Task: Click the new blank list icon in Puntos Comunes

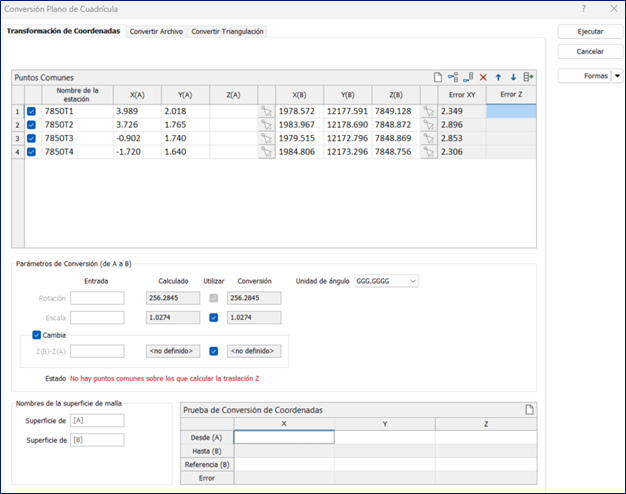Action: [438, 77]
